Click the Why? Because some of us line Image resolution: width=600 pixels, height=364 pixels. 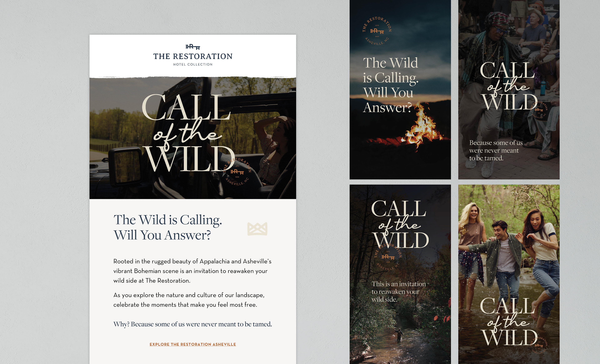[x=193, y=324]
